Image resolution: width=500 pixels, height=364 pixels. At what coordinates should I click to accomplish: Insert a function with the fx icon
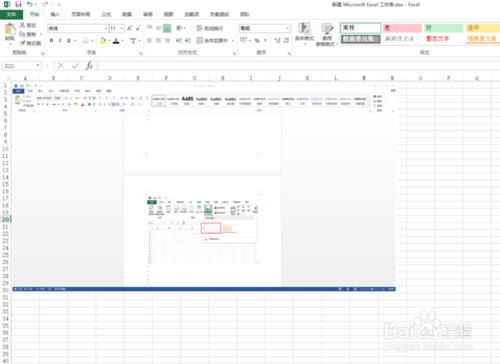89,66
